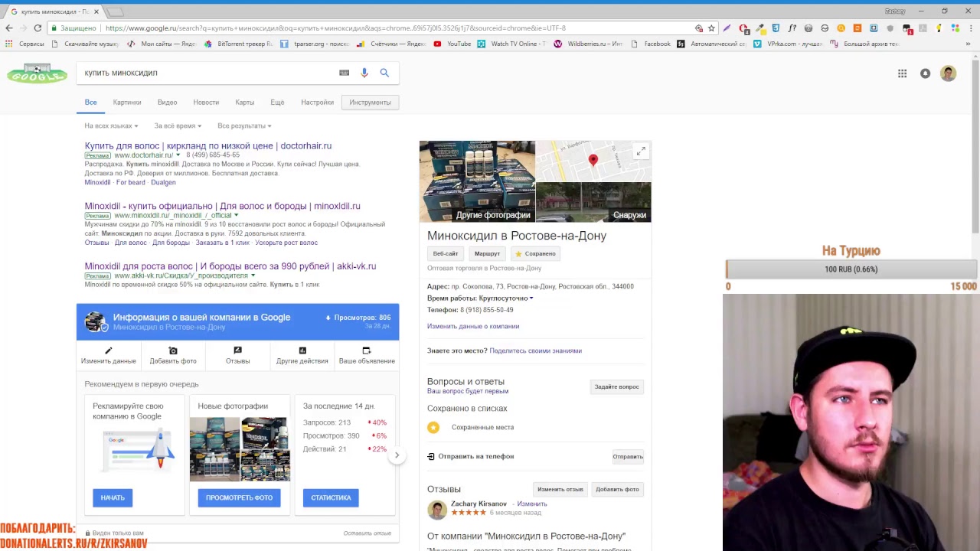Click the browser back arrow
Viewport: 980px width, 551px height.
pyautogui.click(x=8, y=28)
